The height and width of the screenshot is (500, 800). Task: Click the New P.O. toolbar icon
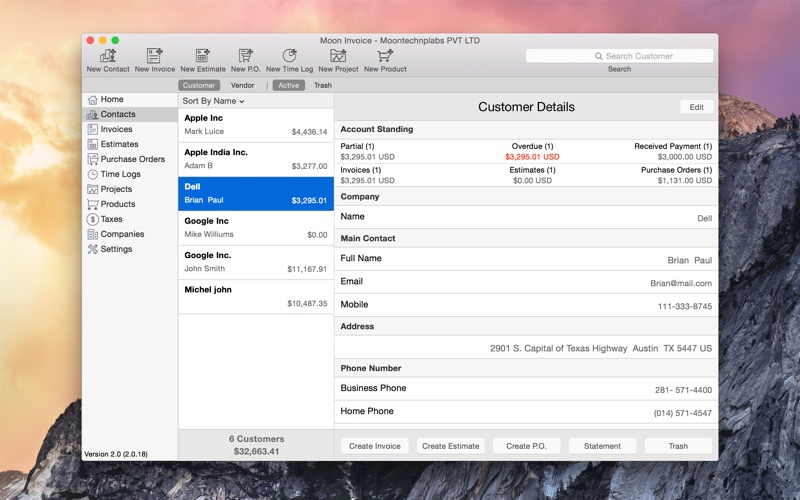pos(245,56)
